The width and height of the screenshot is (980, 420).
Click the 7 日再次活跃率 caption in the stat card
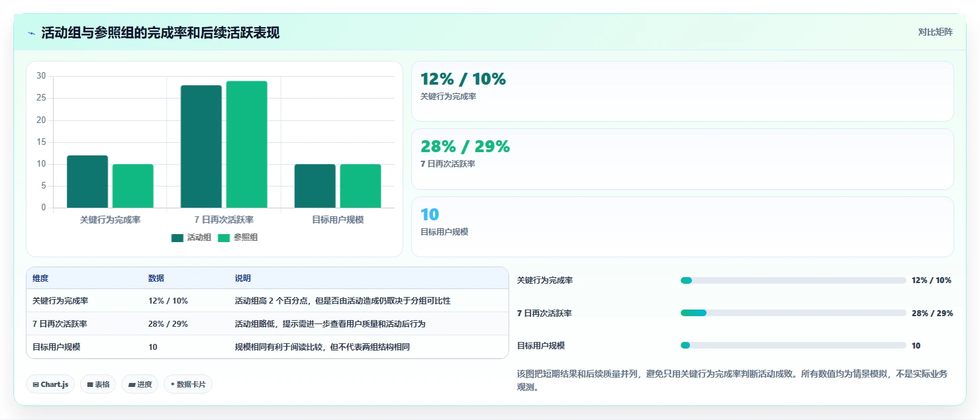point(448,164)
